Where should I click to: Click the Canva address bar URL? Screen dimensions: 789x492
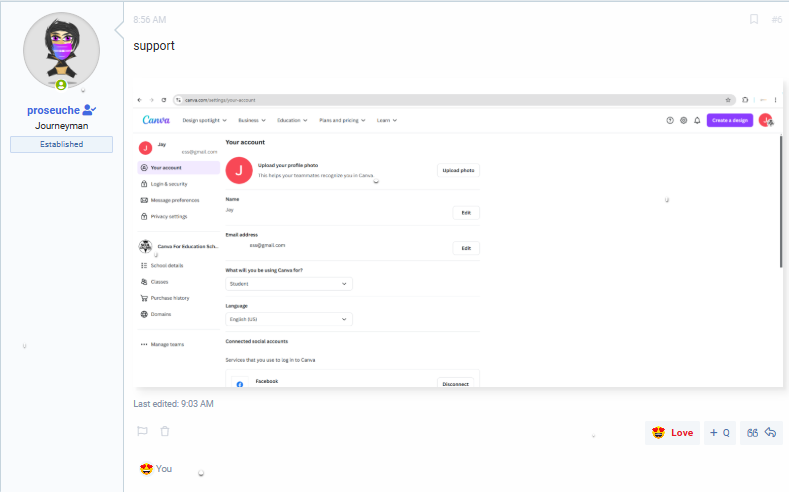(220, 100)
